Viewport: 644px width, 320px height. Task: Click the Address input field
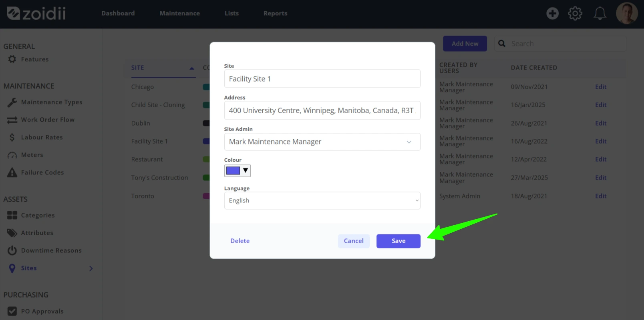click(322, 110)
